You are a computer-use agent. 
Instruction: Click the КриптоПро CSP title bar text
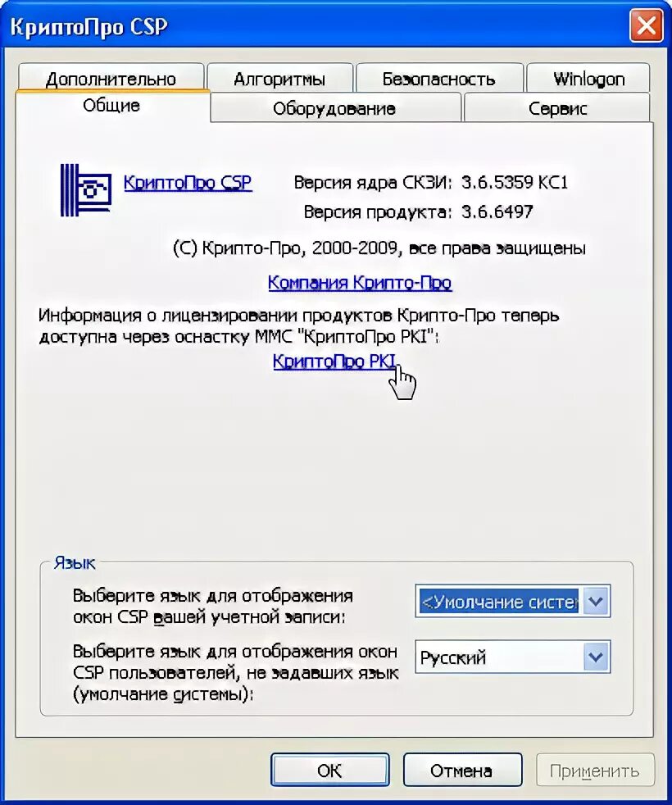coord(89,27)
